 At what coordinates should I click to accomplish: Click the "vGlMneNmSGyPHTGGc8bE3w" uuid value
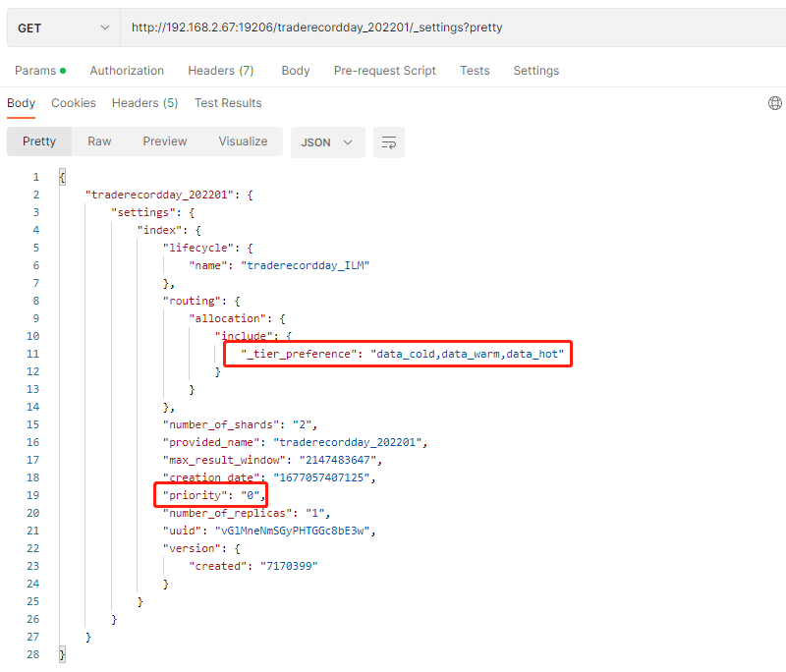pyautogui.click(x=292, y=531)
